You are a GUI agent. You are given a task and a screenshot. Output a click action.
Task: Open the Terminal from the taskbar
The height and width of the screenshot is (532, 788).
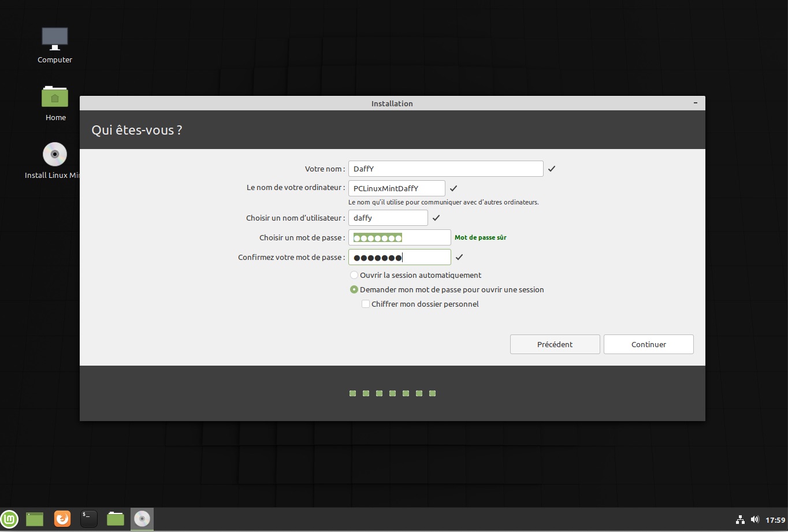(88, 519)
